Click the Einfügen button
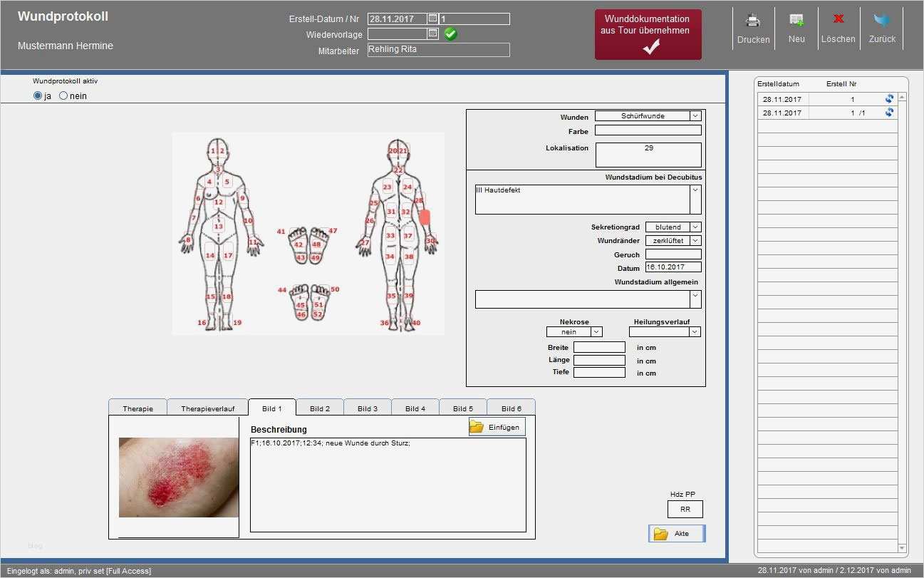Screen dimensions: 924x578 [497, 427]
